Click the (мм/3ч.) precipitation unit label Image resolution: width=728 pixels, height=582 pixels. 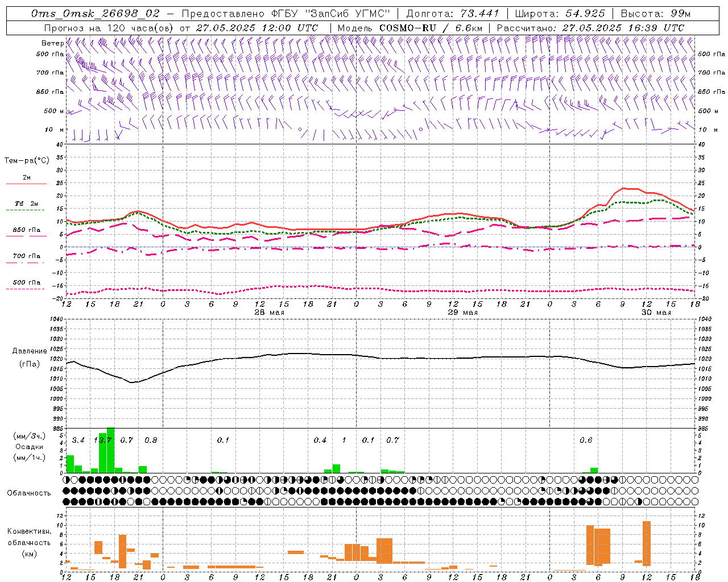pos(29,436)
